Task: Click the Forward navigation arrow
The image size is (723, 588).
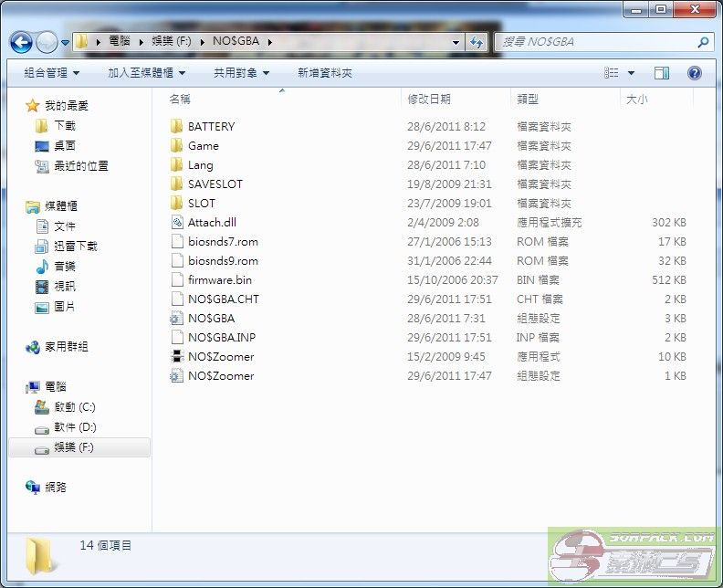Action: pos(47,42)
